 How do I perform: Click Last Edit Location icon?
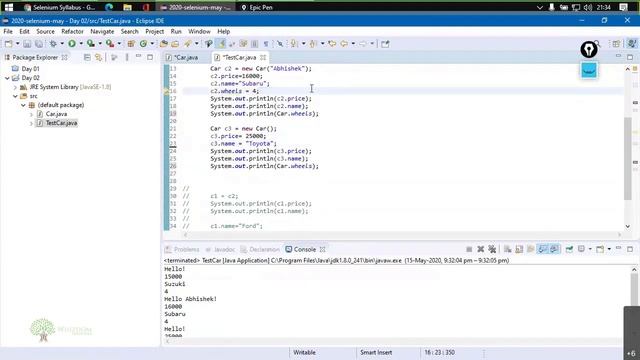coord(332,44)
